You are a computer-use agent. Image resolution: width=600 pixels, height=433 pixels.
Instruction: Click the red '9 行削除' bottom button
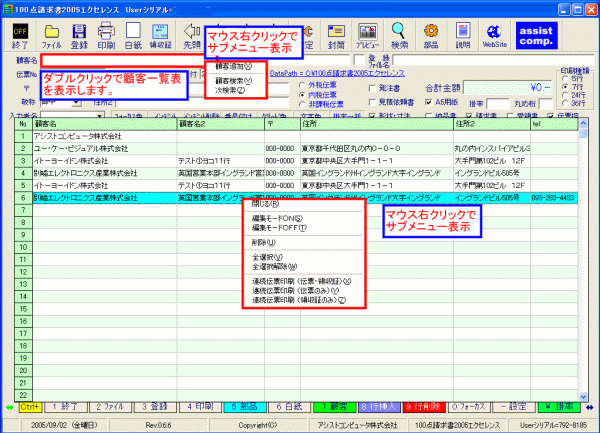point(423,407)
